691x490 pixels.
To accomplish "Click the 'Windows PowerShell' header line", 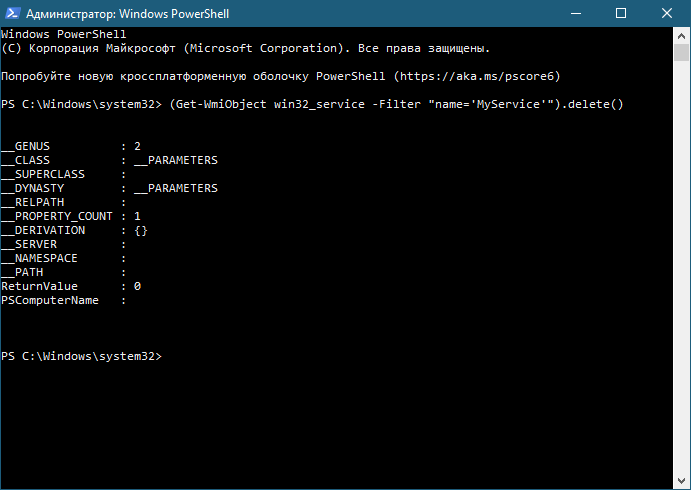I will tap(63, 34).
